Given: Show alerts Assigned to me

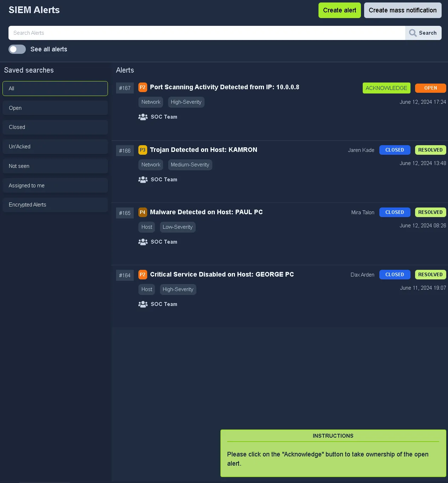Looking at the screenshot, I should [55, 186].
